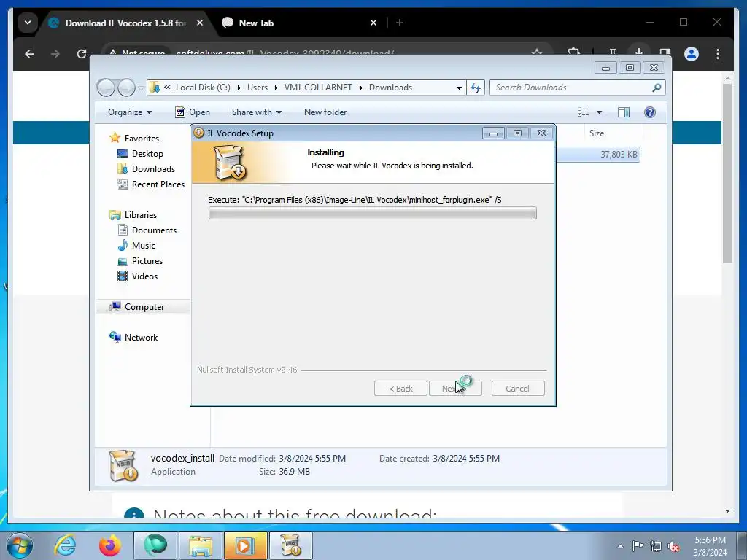Close the New Tab tab
The width and height of the screenshot is (747, 560).
(x=373, y=23)
